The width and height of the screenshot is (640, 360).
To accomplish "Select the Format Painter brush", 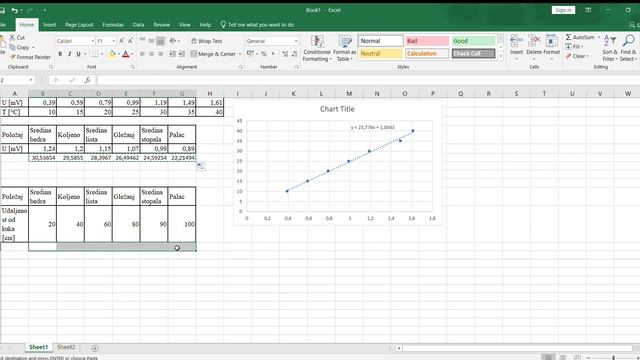I will point(12,57).
